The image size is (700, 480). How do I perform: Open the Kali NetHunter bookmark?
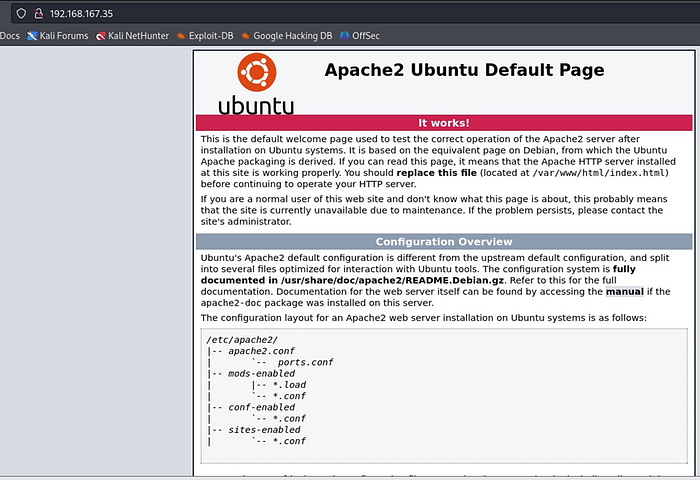(133, 36)
